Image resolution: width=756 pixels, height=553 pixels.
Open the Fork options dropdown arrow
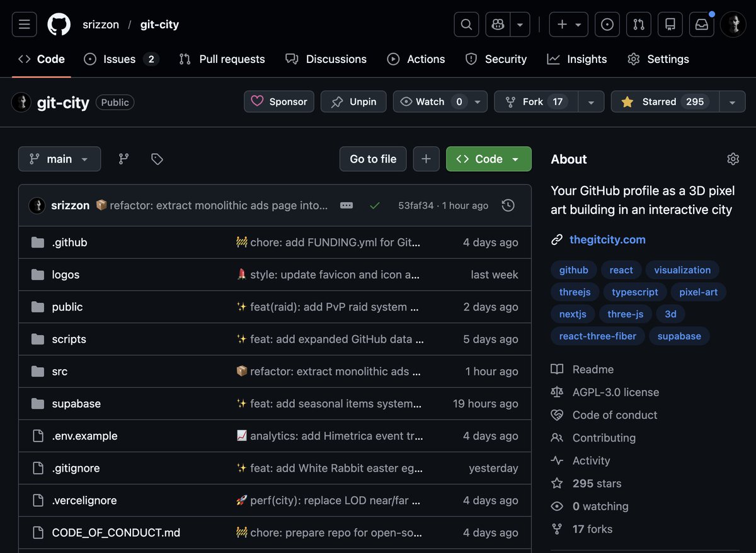tap(590, 101)
